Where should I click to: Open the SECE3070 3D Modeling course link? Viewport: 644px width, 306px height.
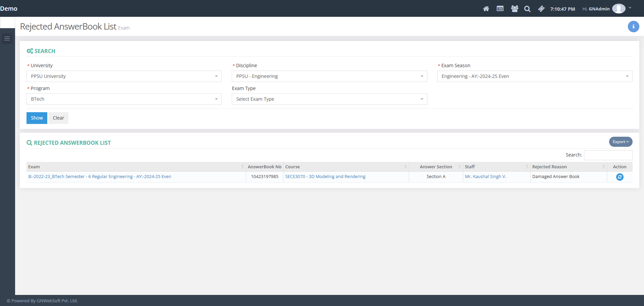pos(325,177)
